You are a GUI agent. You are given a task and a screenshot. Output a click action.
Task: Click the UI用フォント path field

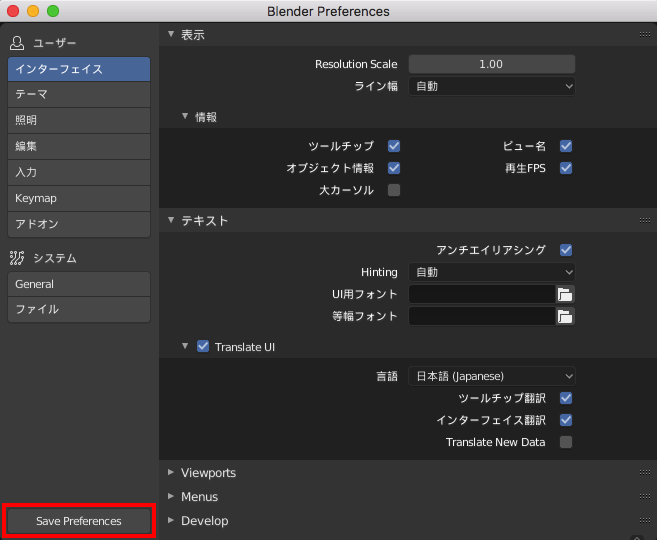482,295
